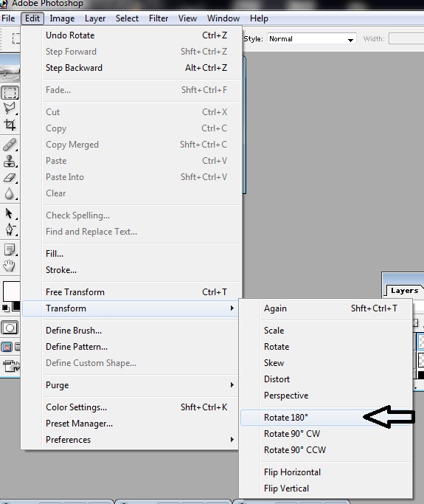The image size is (424, 504).
Task: Select the Pen tool
Action: (x=10, y=229)
